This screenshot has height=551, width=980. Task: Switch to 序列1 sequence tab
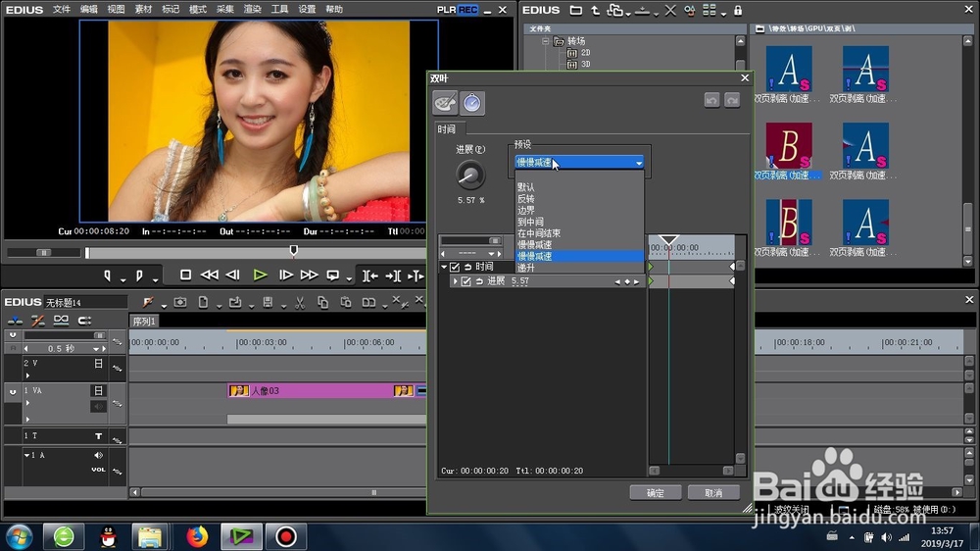coord(144,322)
